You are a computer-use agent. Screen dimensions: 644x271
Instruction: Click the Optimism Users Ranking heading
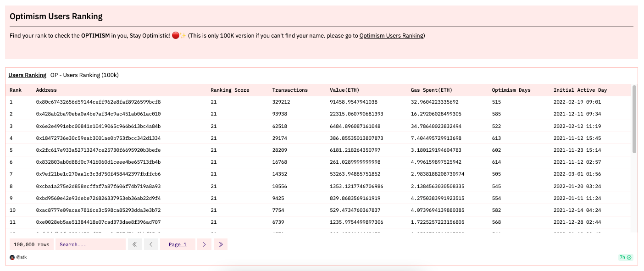pyautogui.click(x=56, y=17)
